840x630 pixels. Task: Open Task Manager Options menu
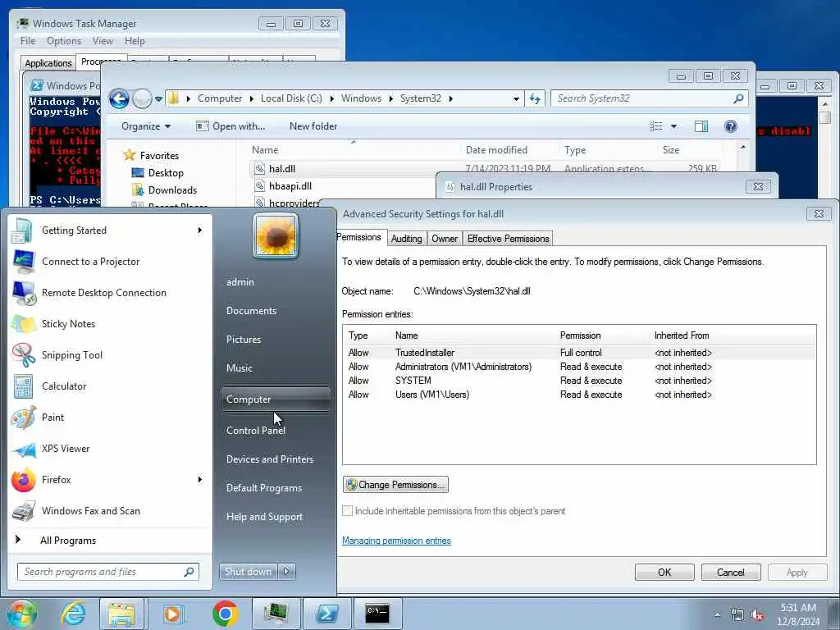tap(64, 41)
